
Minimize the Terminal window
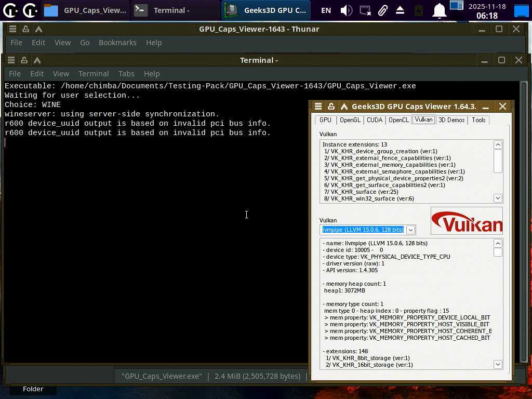[485, 60]
